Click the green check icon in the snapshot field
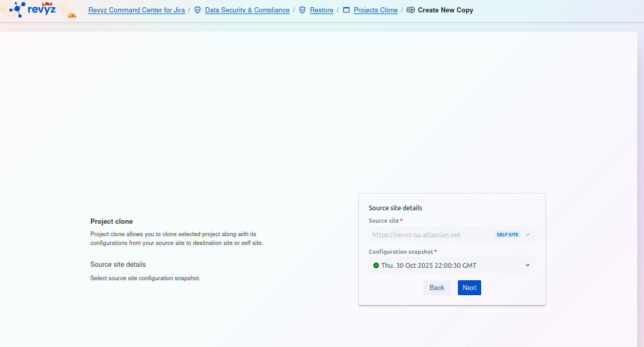 [376, 266]
